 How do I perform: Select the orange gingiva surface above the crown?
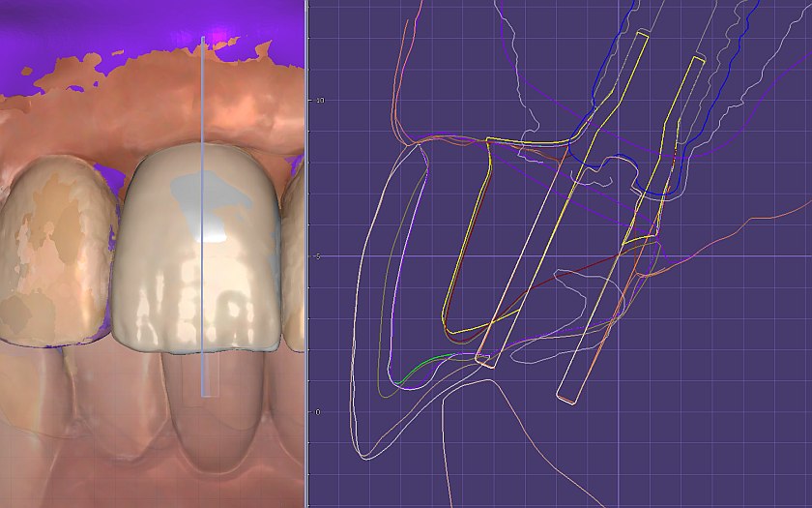tap(174, 97)
